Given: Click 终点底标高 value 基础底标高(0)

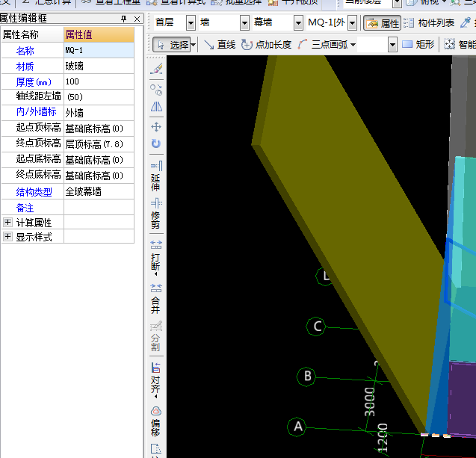Looking at the screenshot, I should tap(99, 176).
